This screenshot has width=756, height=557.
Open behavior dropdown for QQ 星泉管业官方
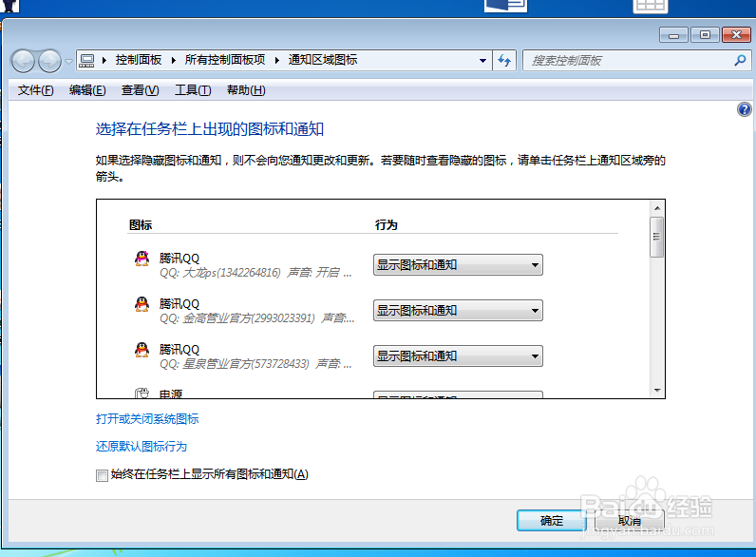[458, 356]
